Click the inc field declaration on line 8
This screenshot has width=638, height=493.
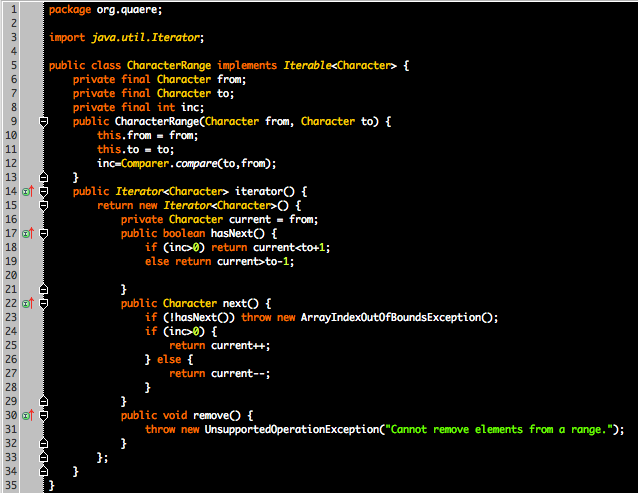point(138,107)
